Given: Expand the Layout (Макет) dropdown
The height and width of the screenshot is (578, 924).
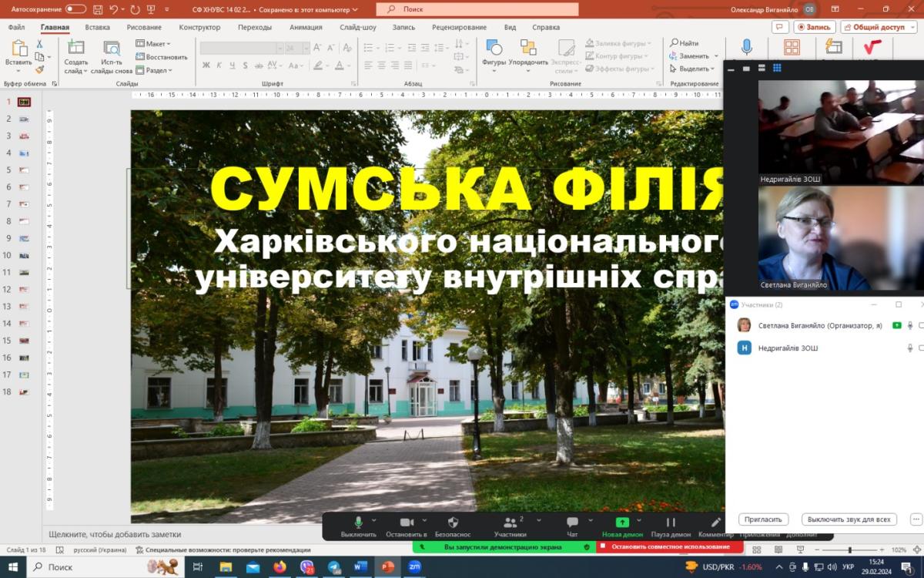Looking at the screenshot, I should pos(154,44).
